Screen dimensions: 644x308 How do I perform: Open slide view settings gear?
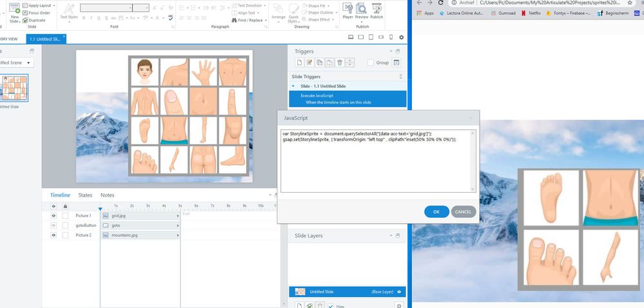pyautogui.click(x=401, y=37)
